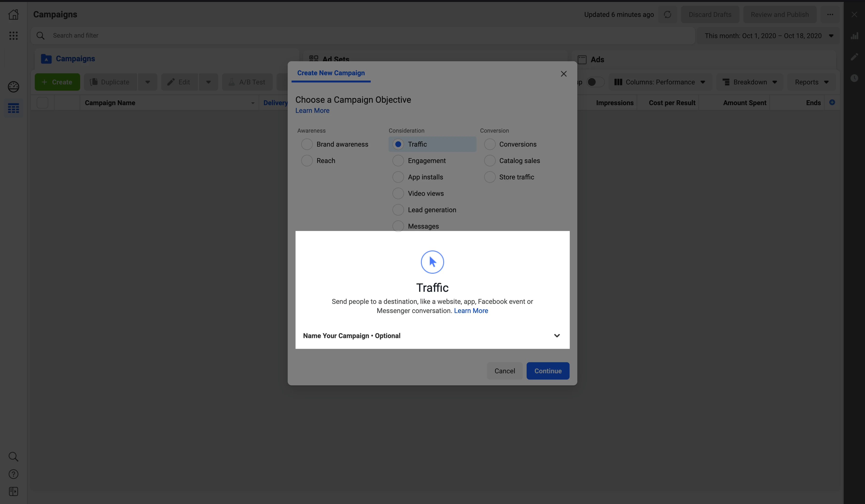Open the Reports dropdown
This screenshot has width=865, height=504.
(812, 82)
